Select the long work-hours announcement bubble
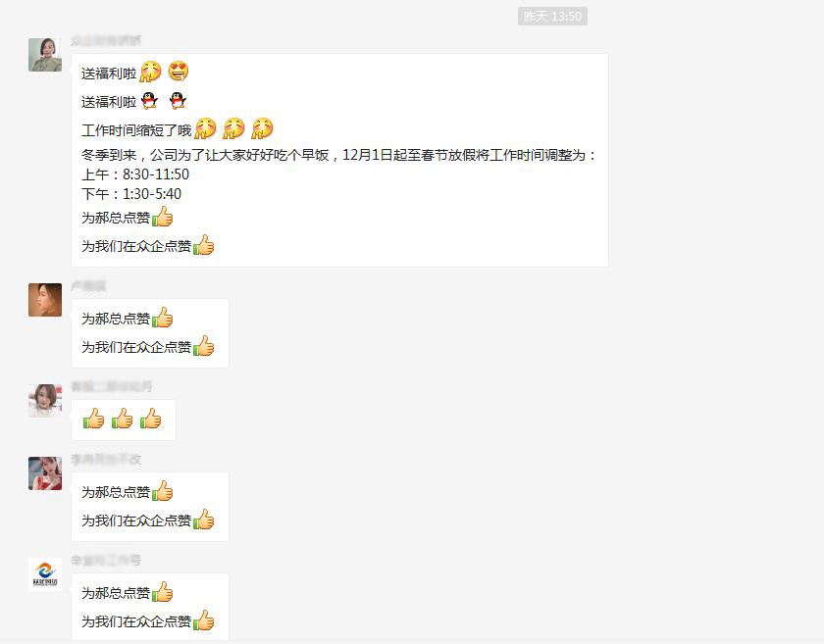This screenshot has width=824, height=644. click(340, 160)
